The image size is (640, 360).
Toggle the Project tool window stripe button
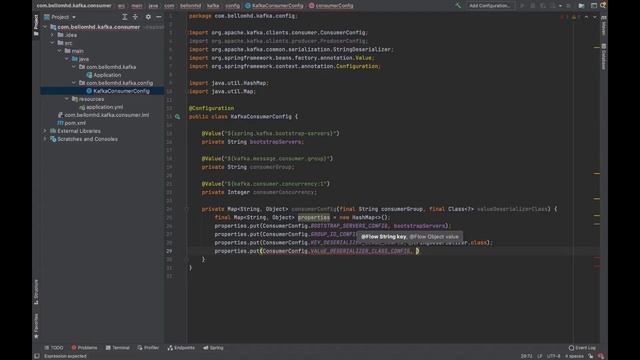36,25
